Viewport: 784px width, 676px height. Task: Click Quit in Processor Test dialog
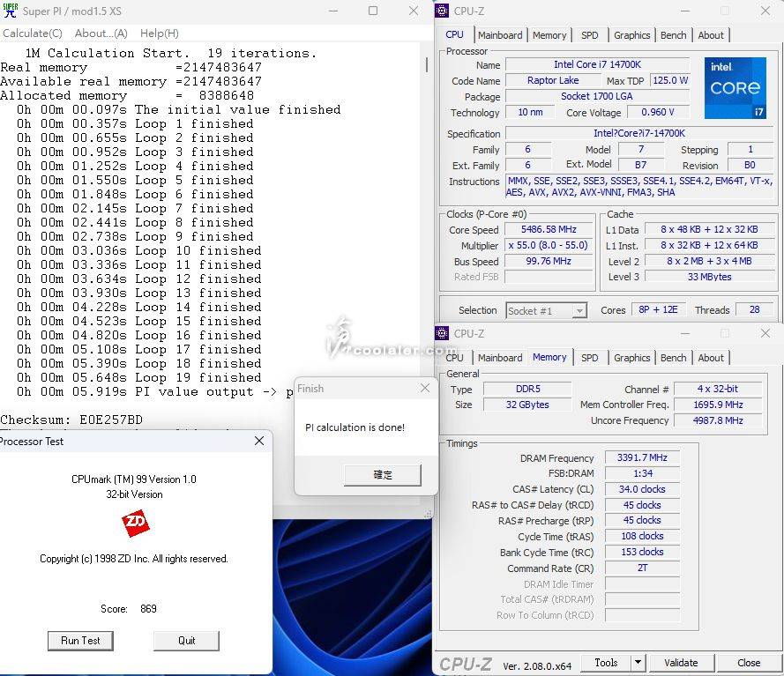[186, 641]
